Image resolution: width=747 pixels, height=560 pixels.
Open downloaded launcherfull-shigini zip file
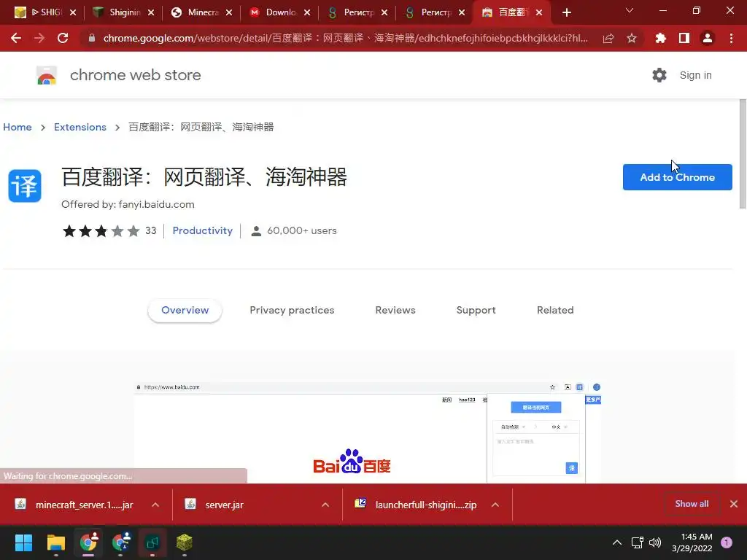[415, 505]
